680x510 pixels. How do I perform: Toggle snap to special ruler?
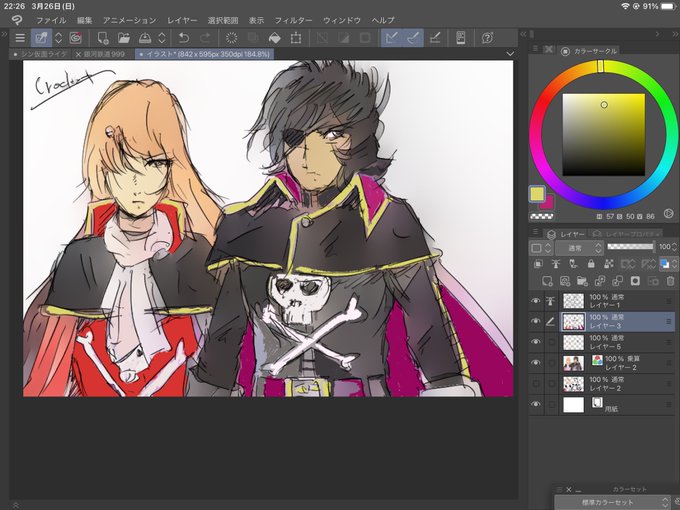(x=413, y=38)
